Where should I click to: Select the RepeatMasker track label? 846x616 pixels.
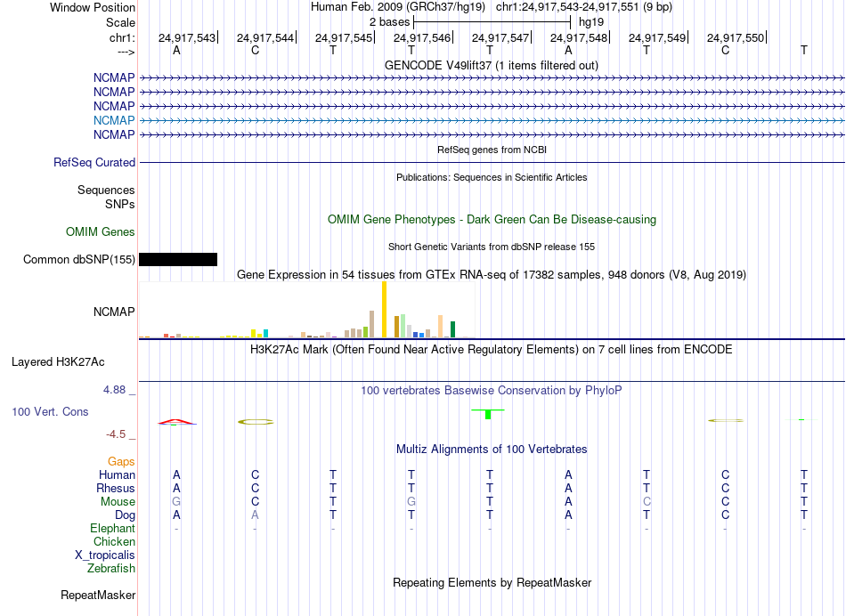point(98,595)
